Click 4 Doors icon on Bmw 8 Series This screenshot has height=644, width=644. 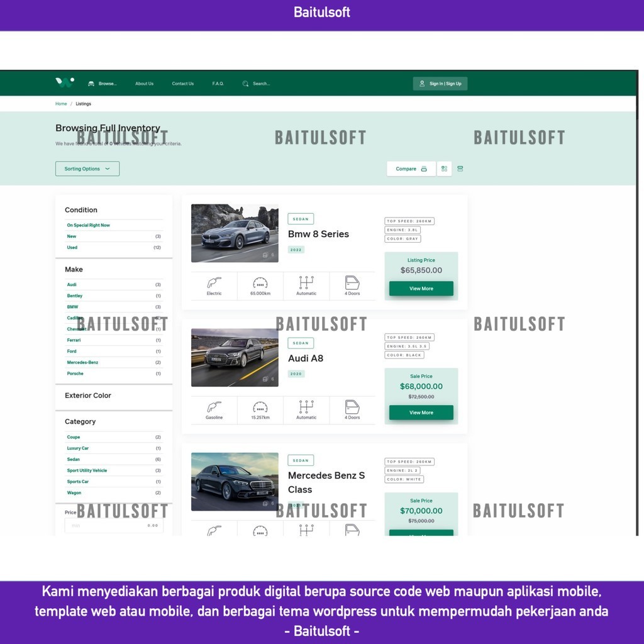pyautogui.click(x=352, y=282)
